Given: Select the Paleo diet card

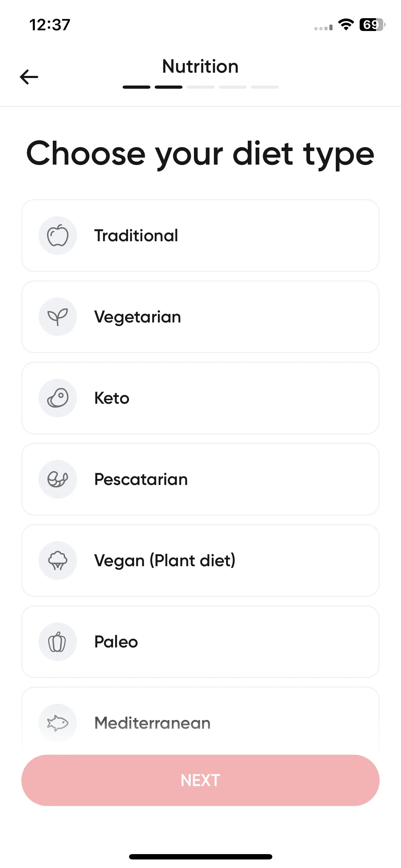Looking at the screenshot, I should click(200, 642).
